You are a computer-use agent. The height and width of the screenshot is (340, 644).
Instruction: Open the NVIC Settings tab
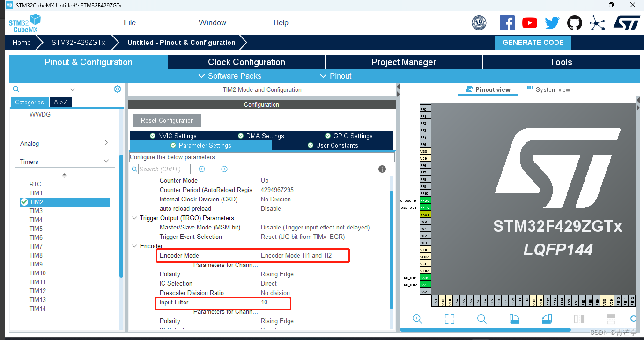[x=173, y=136]
